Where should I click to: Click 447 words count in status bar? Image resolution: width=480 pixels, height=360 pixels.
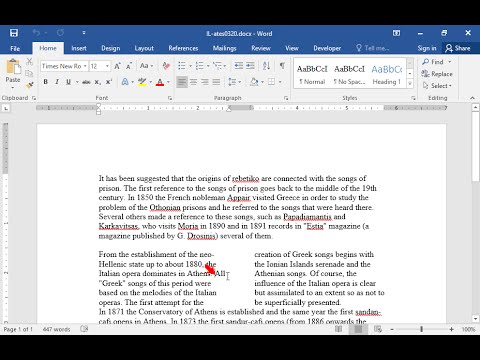[56, 329]
